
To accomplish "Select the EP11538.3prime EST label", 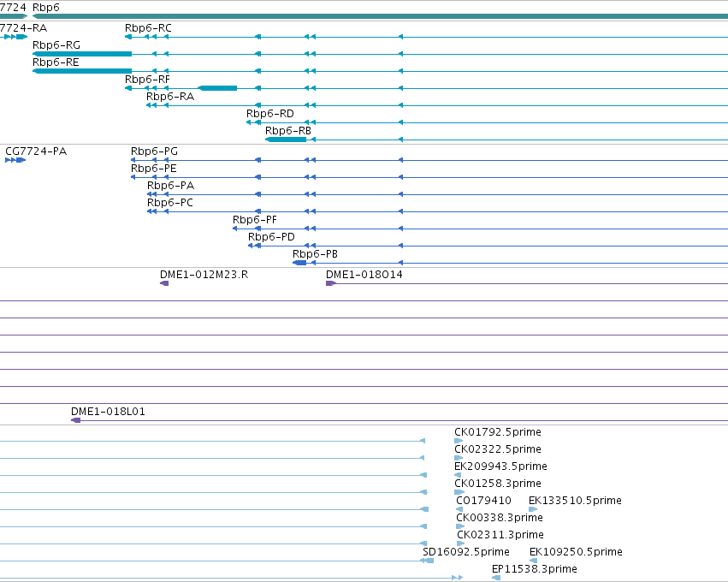I will click(535, 569).
